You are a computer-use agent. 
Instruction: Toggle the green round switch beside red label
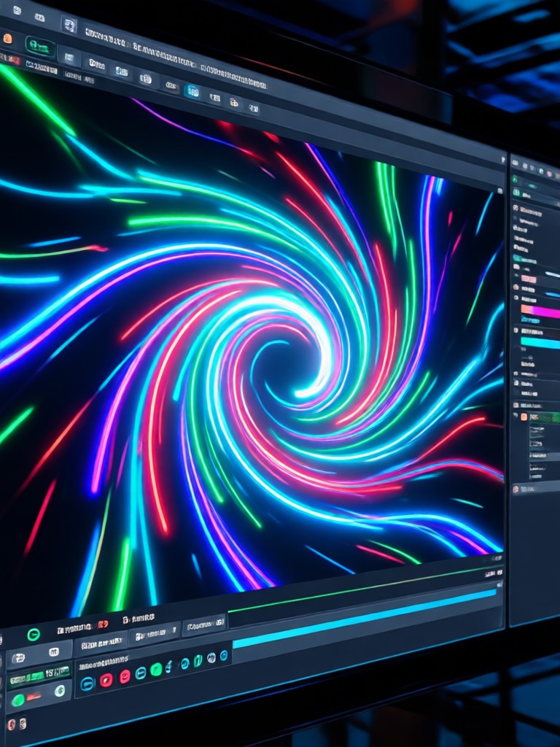click(x=18, y=700)
